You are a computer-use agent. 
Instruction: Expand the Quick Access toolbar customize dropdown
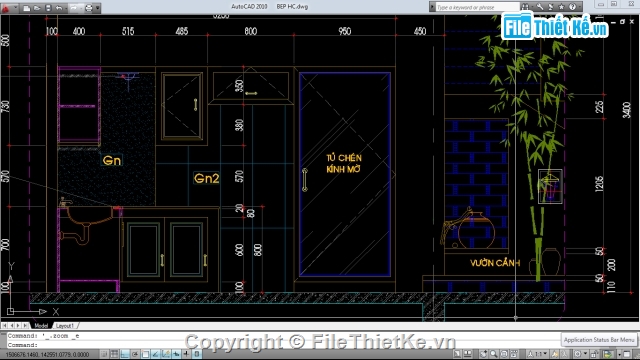pyautogui.click(x=98, y=8)
